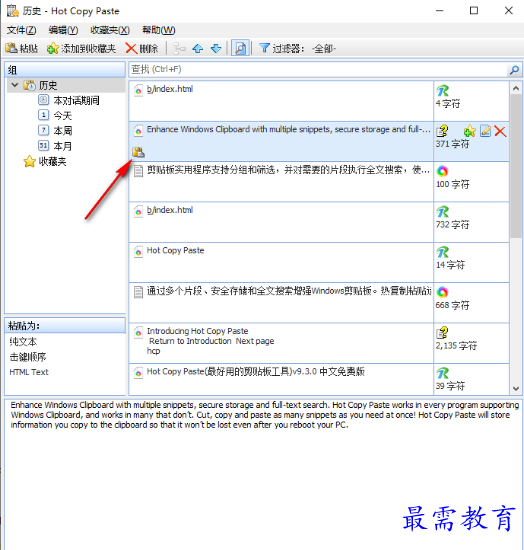Select the Hot Copy Paste v9.3.0 snippet row

point(281,379)
